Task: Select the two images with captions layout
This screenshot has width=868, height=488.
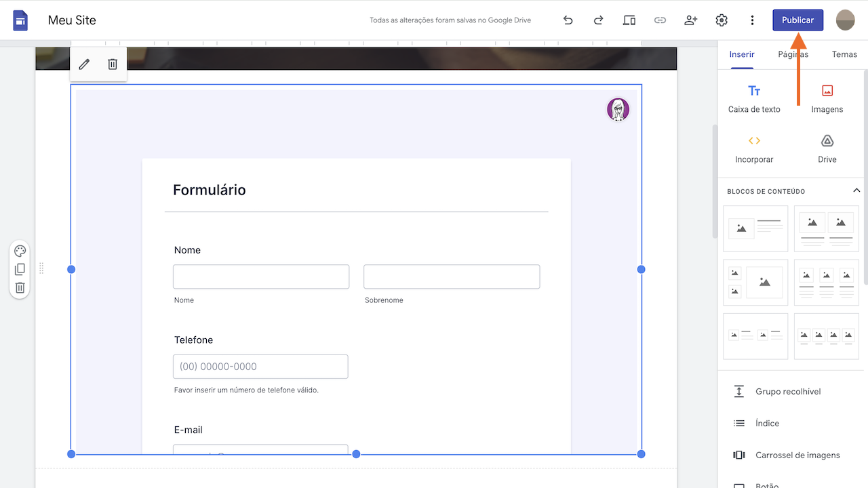Action: pyautogui.click(x=826, y=228)
